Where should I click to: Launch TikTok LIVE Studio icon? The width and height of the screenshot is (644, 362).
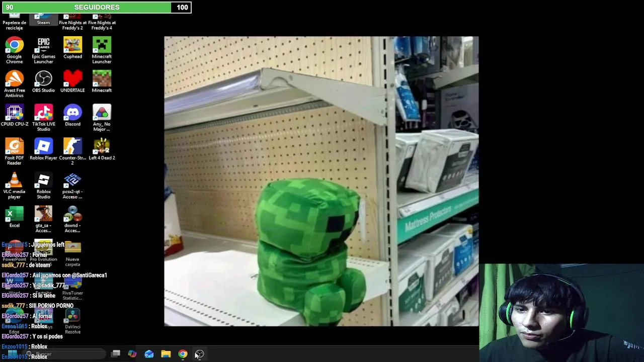(x=43, y=118)
